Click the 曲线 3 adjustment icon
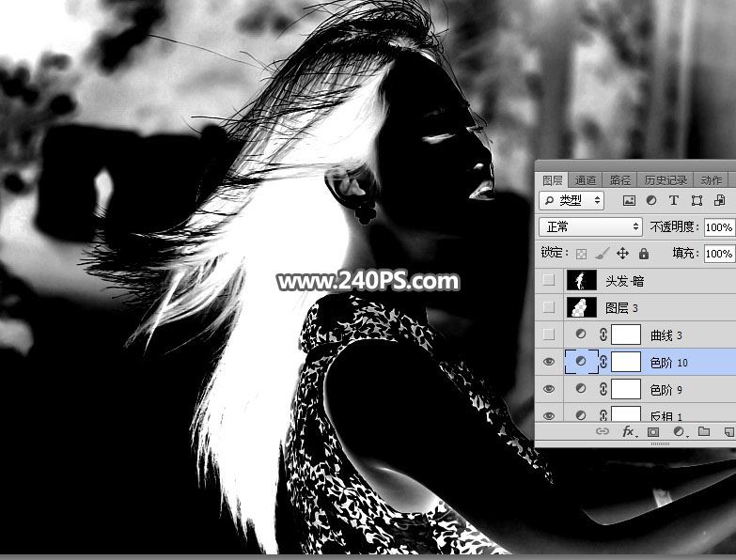The image size is (736, 560). (581, 334)
